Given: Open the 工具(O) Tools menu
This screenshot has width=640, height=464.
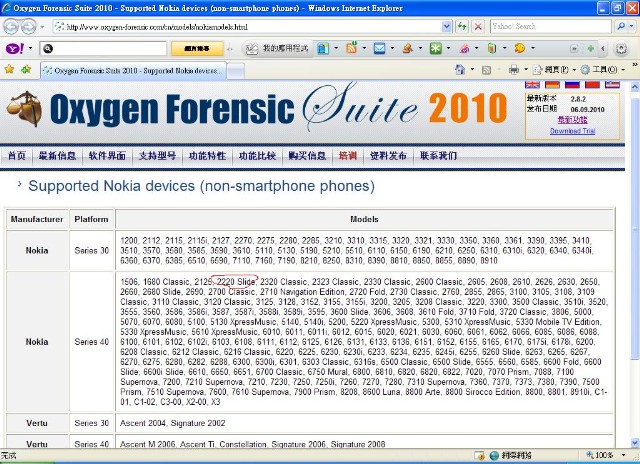Looking at the screenshot, I should coord(602,70).
